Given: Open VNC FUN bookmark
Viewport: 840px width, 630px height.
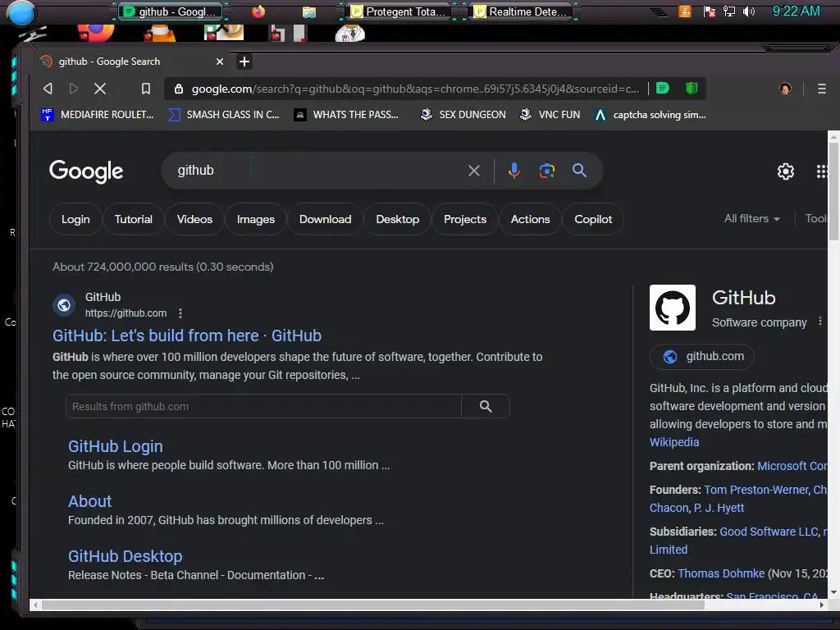Looking at the screenshot, I should pyautogui.click(x=550, y=115).
